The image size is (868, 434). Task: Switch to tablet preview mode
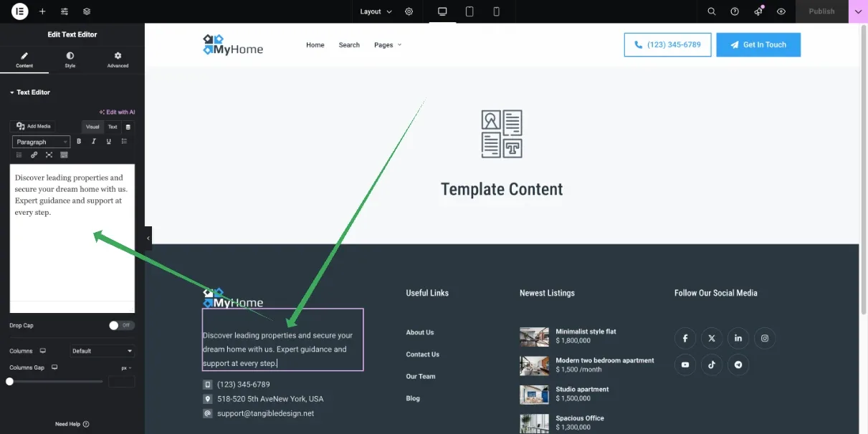(469, 11)
